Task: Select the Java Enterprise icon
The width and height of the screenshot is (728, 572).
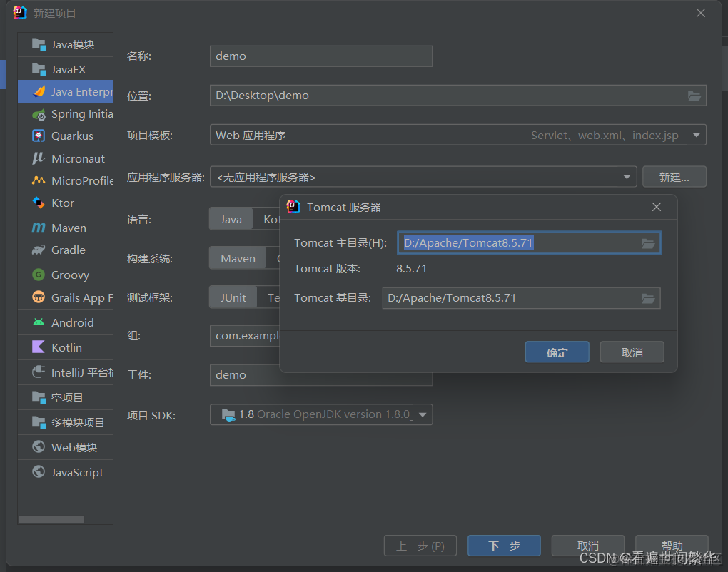Action: point(39,91)
